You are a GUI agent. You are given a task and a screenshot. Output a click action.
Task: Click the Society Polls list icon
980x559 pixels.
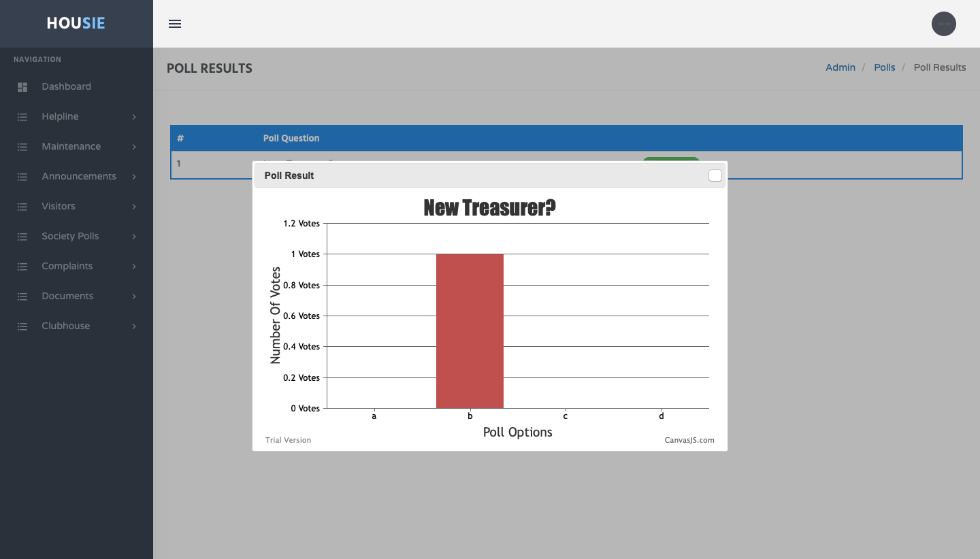pos(22,237)
